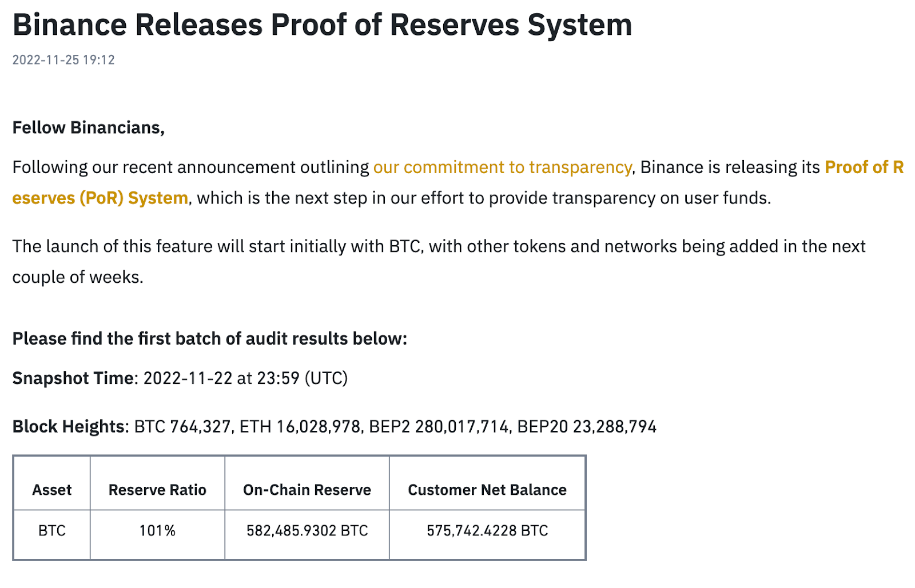Open the 'Proof of R' link text

point(864,167)
